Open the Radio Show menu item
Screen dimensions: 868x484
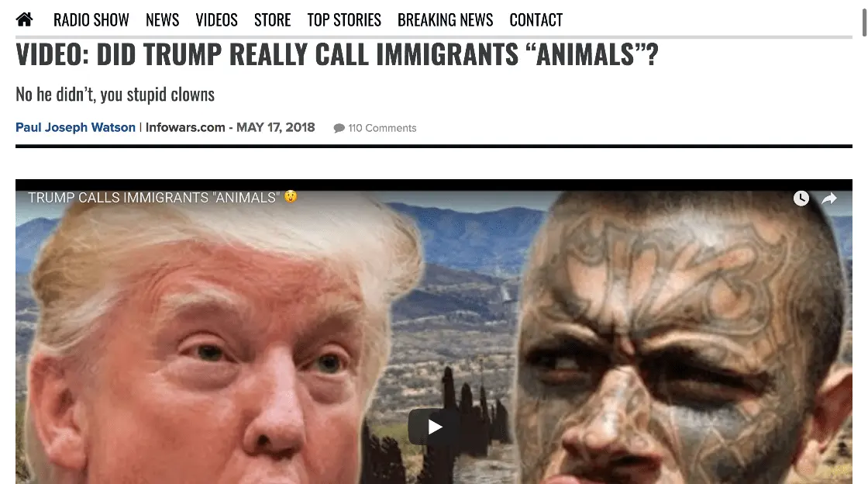click(x=91, y=20)
